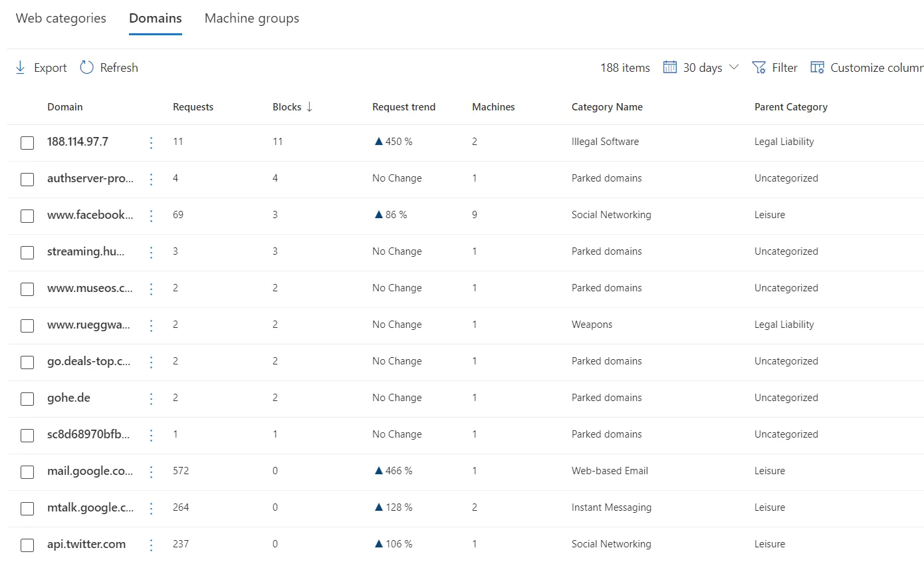The height and width of the screenshot is (562, 924).
Task: Select checkbox for gohe.de domain
Action: click(x=27, y=399)
